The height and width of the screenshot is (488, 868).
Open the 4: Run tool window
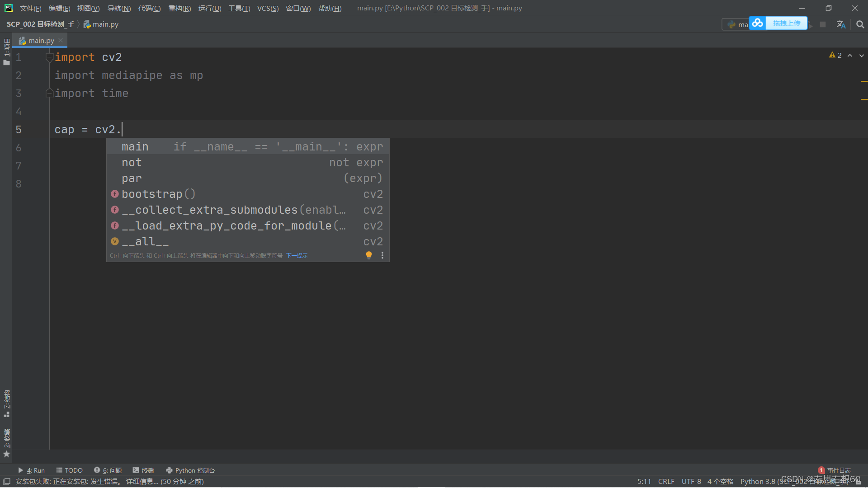coord(32,470)
